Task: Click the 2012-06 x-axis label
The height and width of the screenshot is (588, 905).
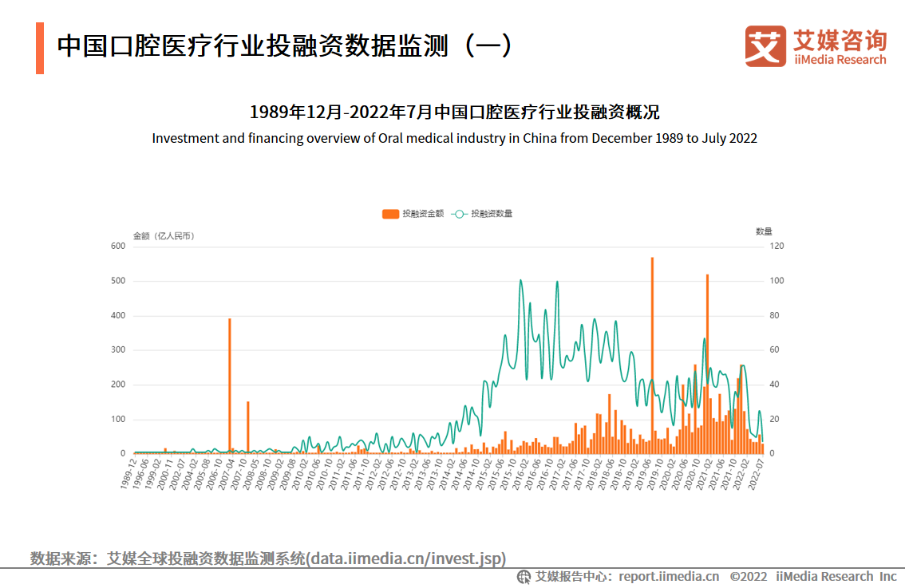Action: [385, 474]
